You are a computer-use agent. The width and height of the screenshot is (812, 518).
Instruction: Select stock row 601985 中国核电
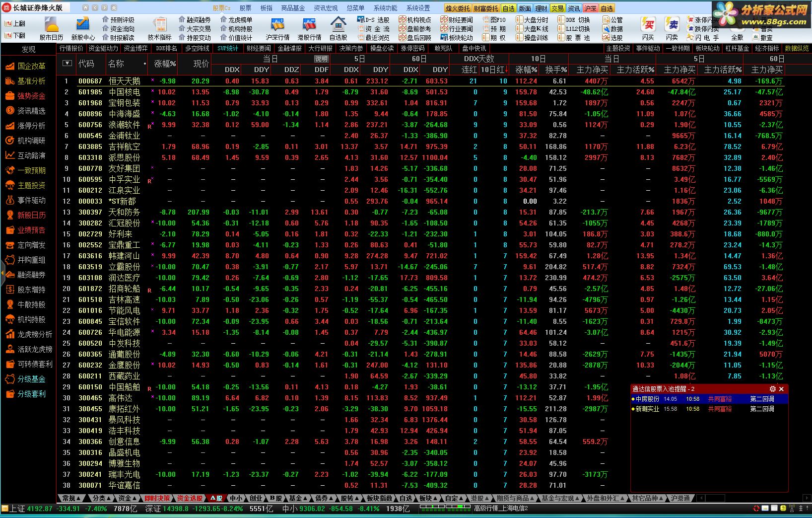click(x=422, y=92)
